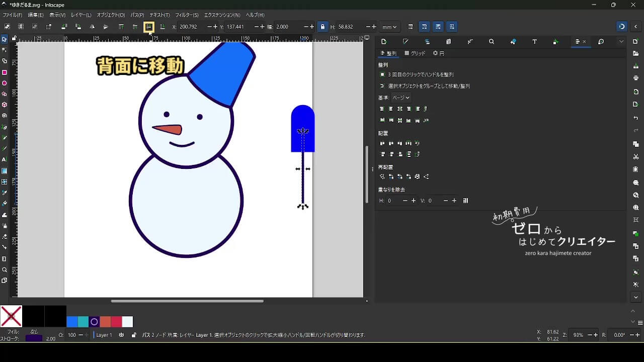
Task: Click the Lower to Bottom toolbar icon
Action: point(162,27)
